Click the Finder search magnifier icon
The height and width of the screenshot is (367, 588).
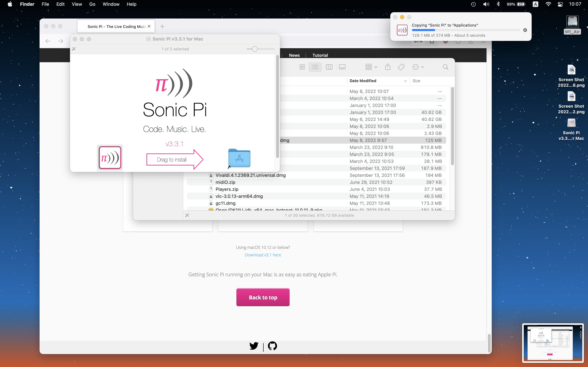[445, 67]
